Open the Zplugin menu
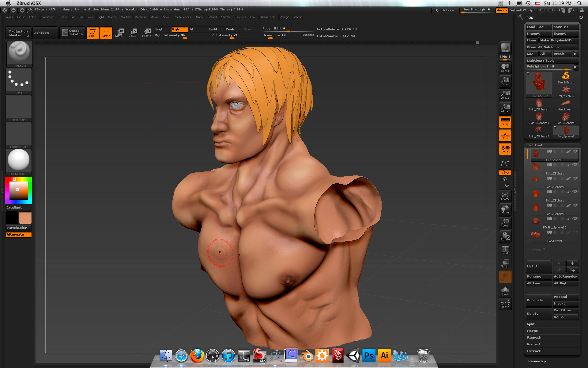Screen dimensions: 588x368 (285, 17)
